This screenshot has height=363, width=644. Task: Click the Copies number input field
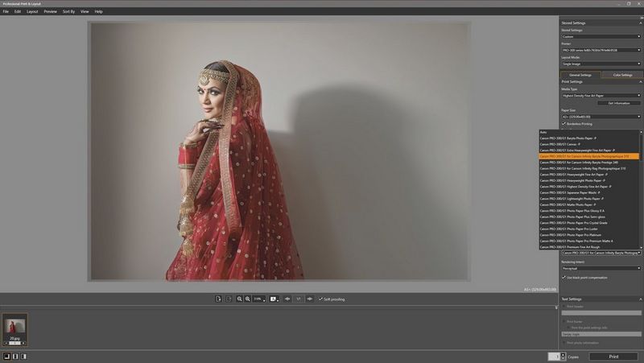pos(554,357)
